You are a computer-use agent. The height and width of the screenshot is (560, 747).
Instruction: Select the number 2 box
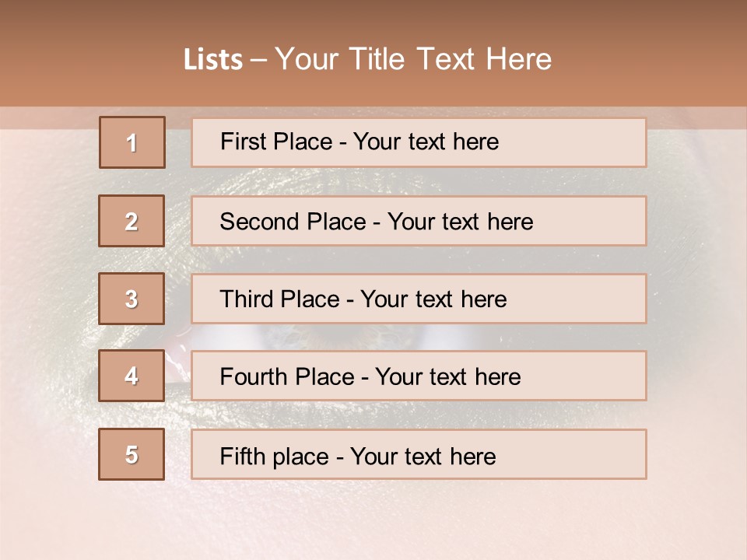point(132,221)
